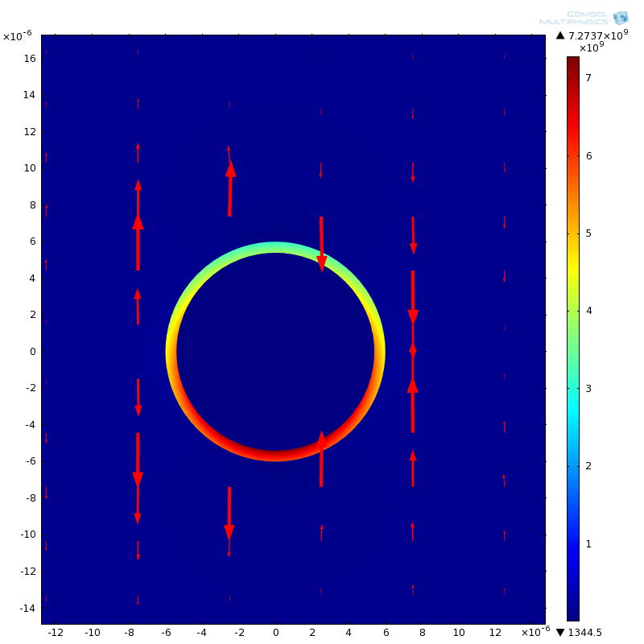Click the upward triangle maximum marker above legend
The width and height of the screenshot is (644, 644).
click(560, 35)
